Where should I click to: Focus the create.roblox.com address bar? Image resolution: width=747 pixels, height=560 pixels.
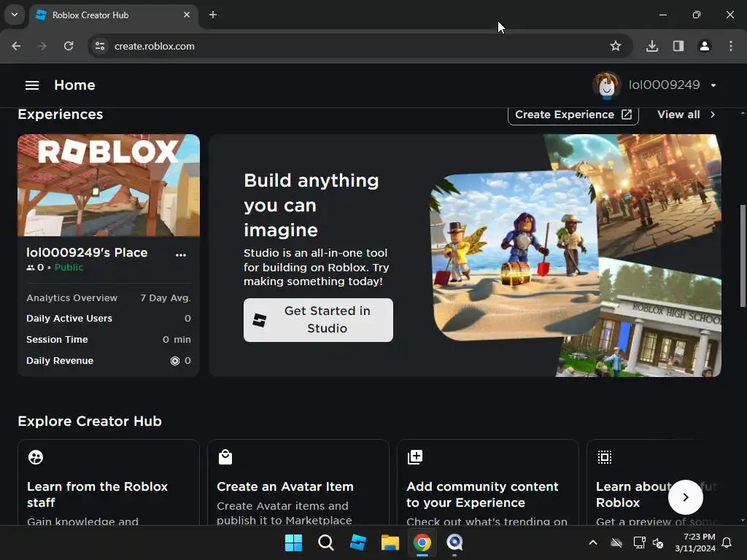point(360,46)
